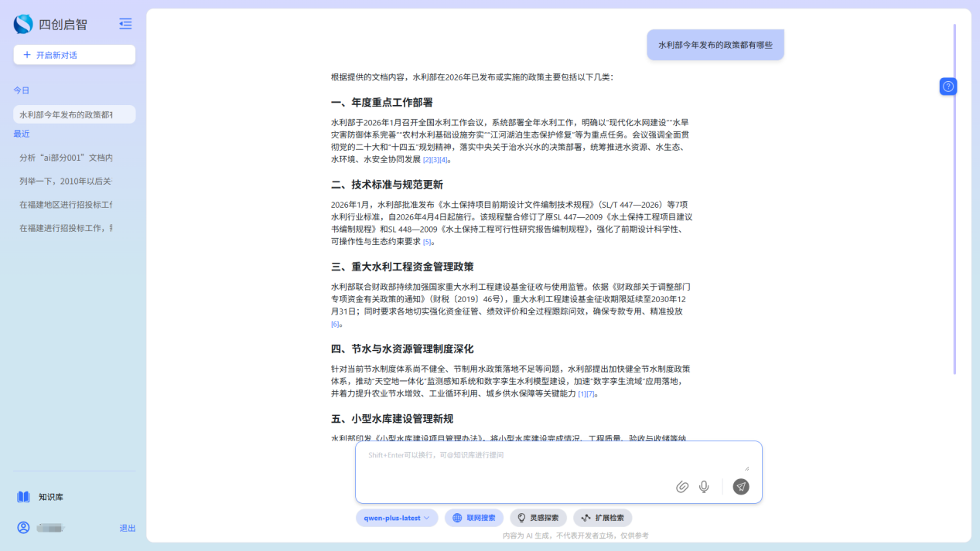
Task: Start a new chat via 开启新对话
Action: coord(73,54)
